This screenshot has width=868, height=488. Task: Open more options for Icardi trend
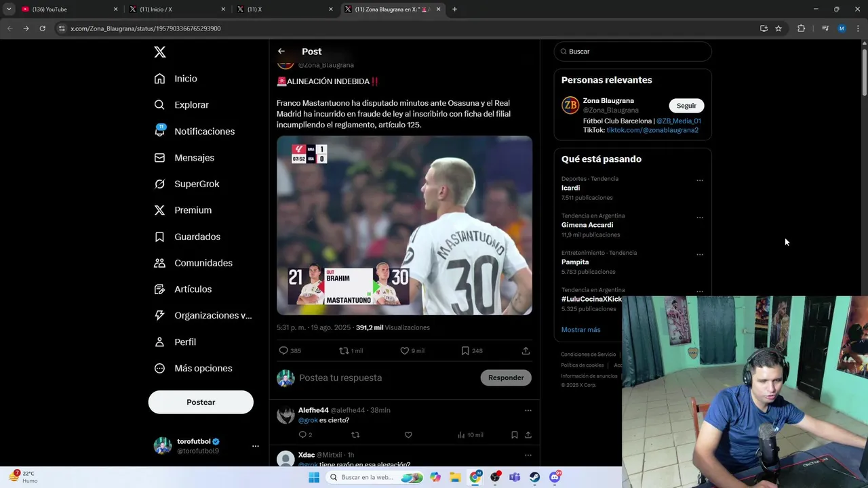click(x=700, y=181)
